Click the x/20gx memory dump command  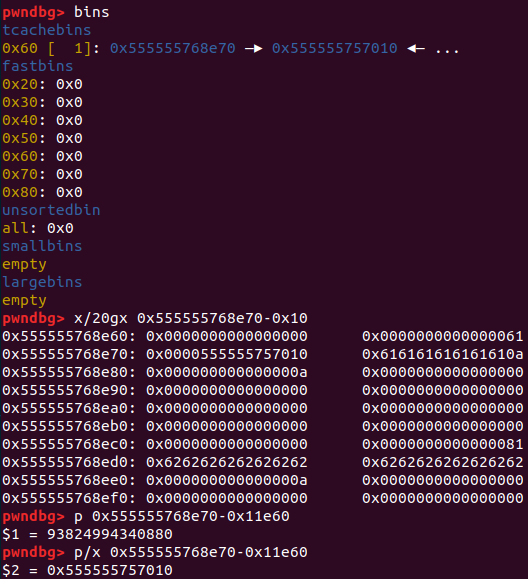(191, 318)
